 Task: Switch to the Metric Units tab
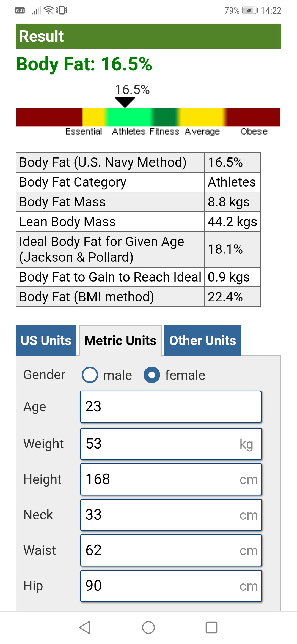coord(120,340)
